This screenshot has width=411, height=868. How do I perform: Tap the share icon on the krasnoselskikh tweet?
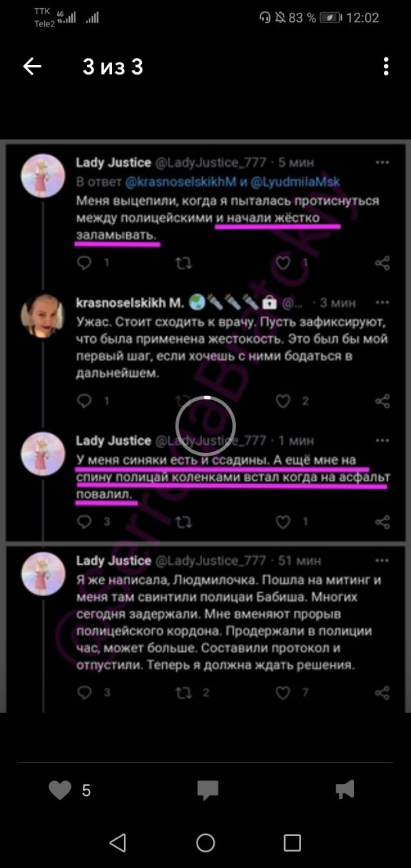(383, 401)
